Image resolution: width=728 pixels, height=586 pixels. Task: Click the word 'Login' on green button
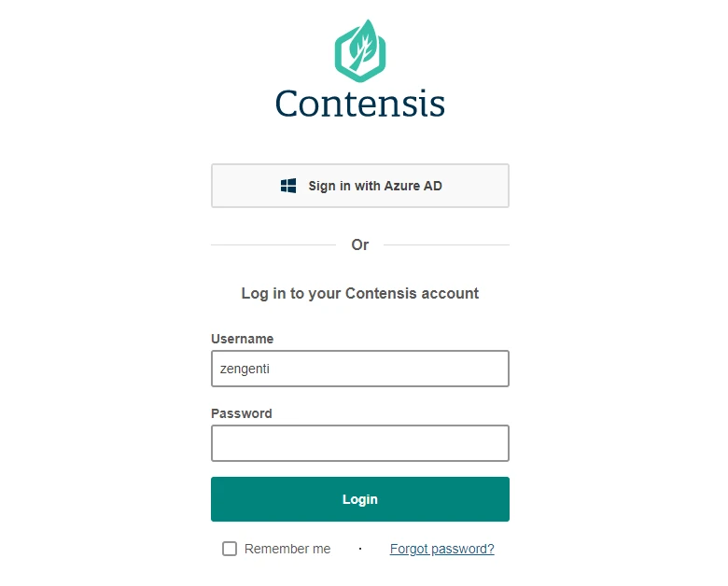(x=360, y=499)
